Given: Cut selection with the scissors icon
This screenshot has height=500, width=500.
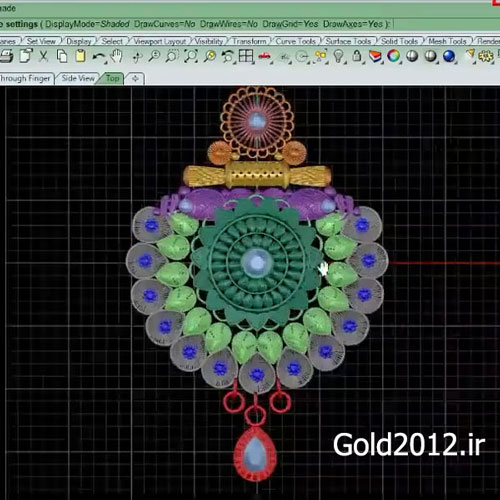Looking at the screenshot, I should point(43,56).
